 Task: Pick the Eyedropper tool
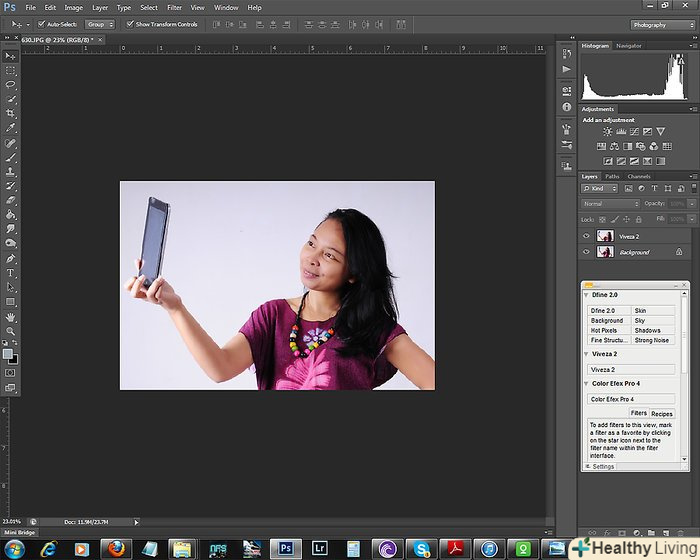11,129
